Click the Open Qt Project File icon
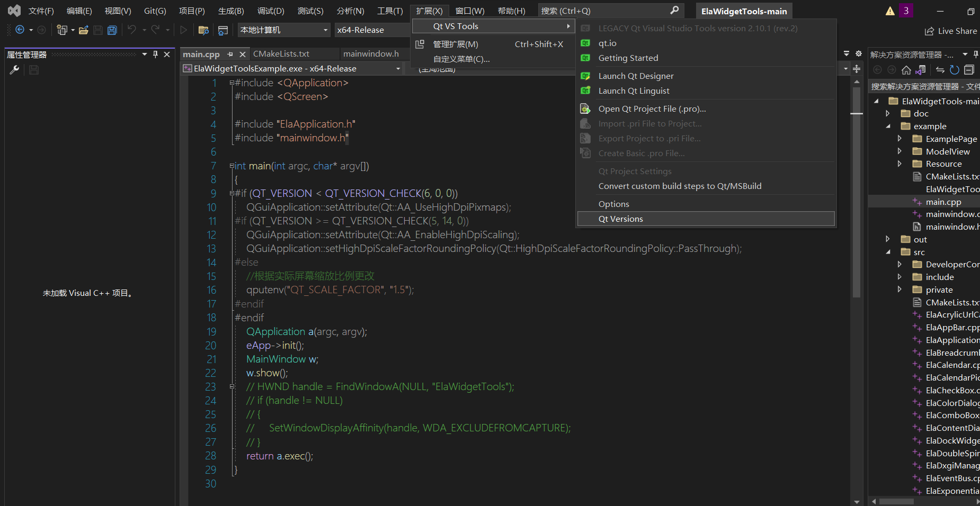 (585, 109)
